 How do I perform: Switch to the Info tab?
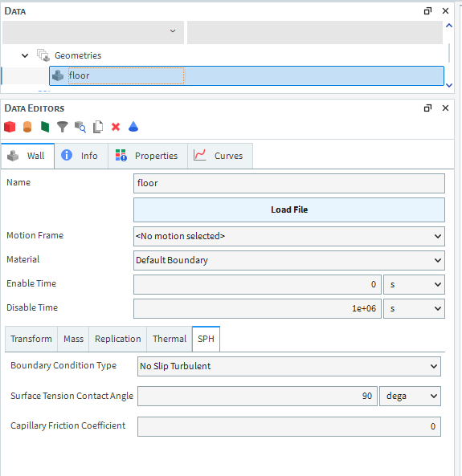click(x=81, y=156)
